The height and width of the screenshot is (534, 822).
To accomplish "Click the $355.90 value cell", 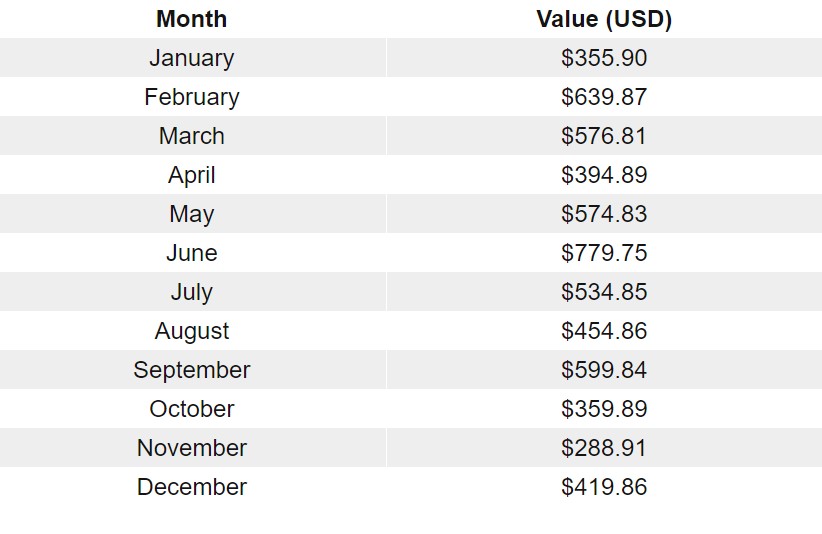I will pos(604,58).
